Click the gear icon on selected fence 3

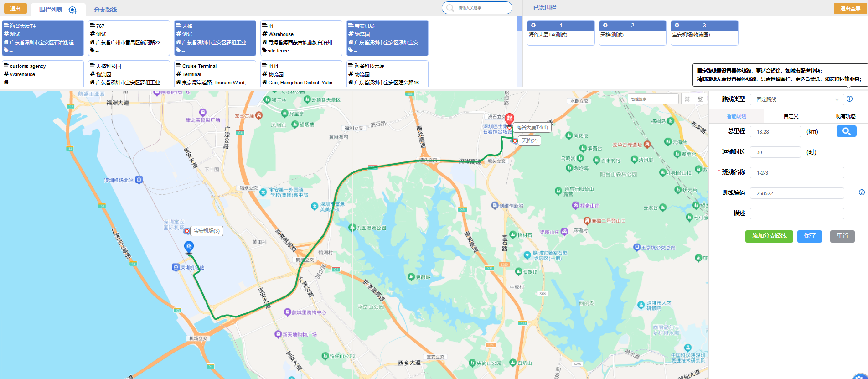tap(677, 25)
